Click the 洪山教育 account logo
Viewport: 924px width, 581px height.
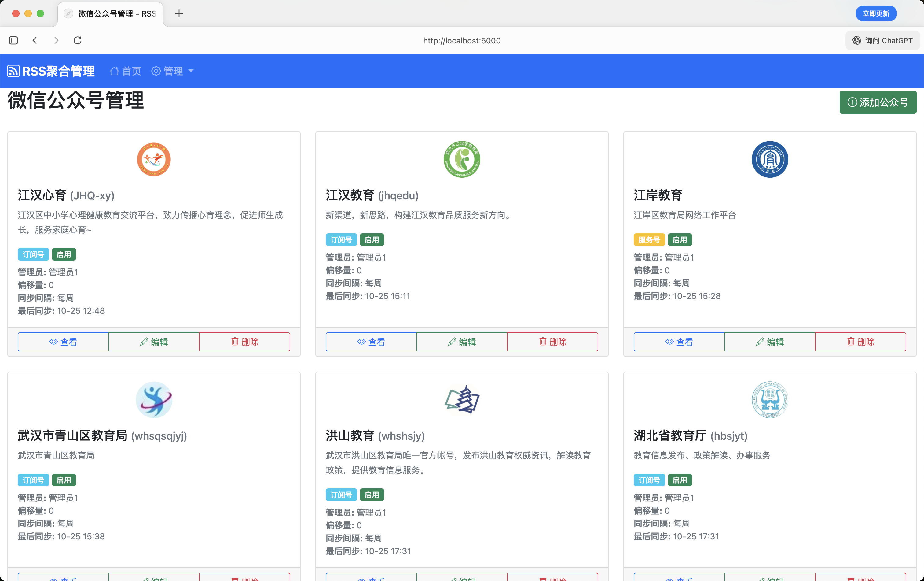(462, 400)
